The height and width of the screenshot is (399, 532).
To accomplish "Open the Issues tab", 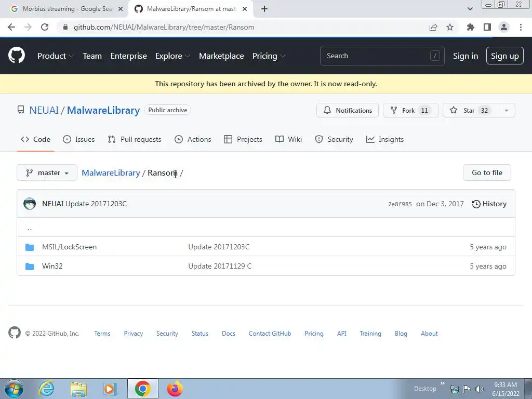I will point(79,139).
